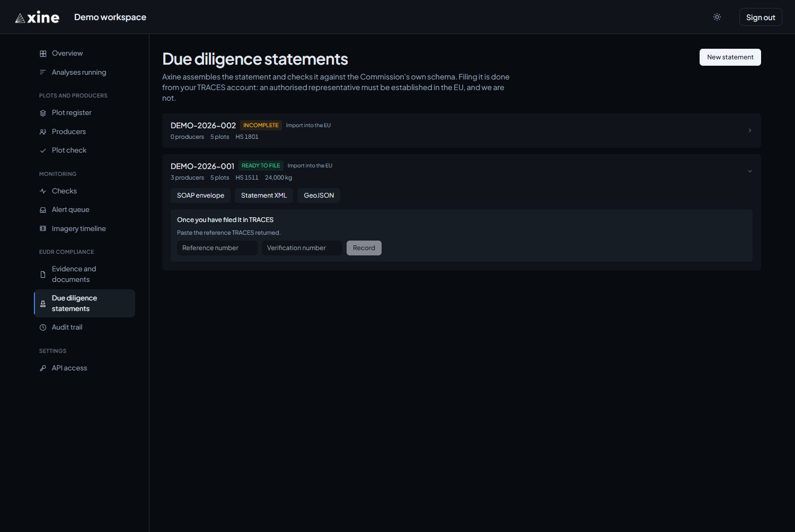
Task: Click the INCOMPLETE status badge
Action: point(261,126)
